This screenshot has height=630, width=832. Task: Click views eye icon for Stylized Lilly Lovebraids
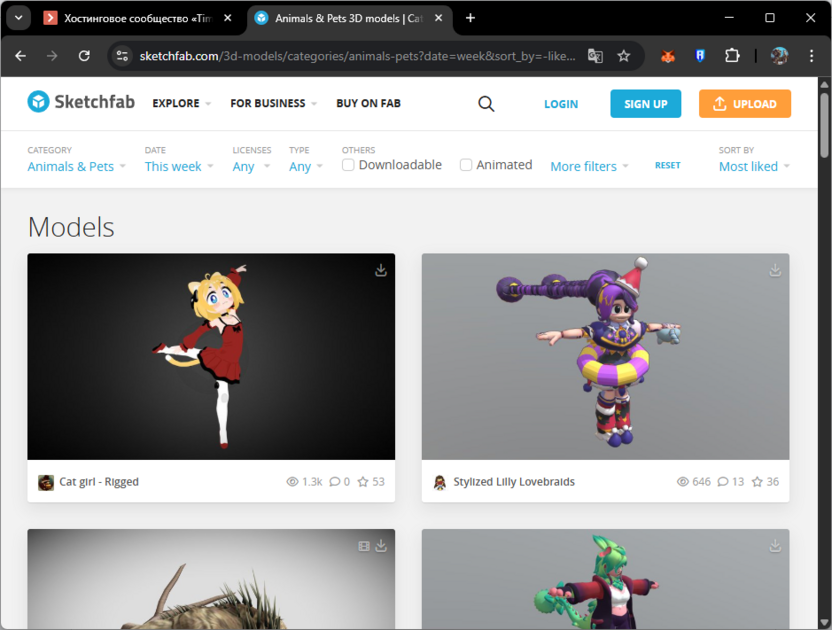pyautogui.click(x=683, y=482)
